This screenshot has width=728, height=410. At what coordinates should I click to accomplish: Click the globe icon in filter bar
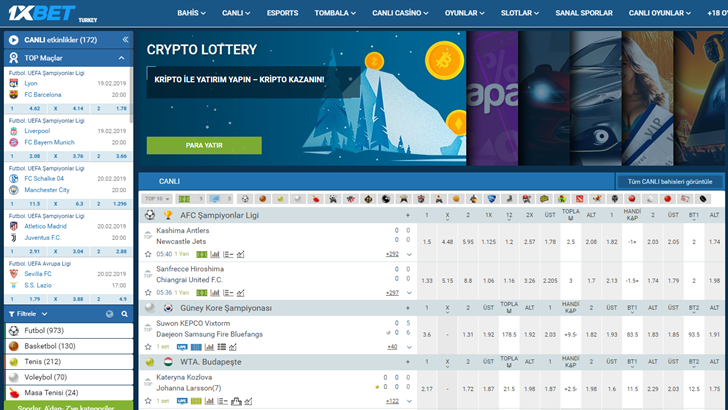(110, 314)
